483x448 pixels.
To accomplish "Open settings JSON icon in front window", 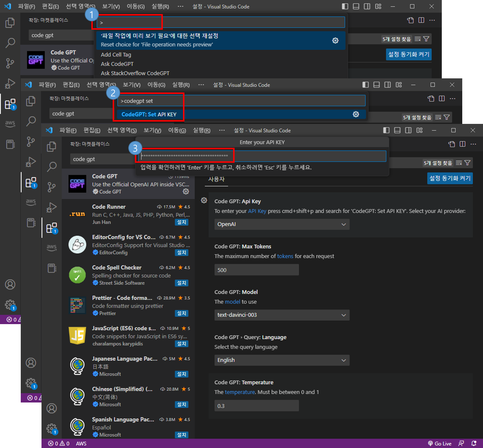I will pos(452,144).
